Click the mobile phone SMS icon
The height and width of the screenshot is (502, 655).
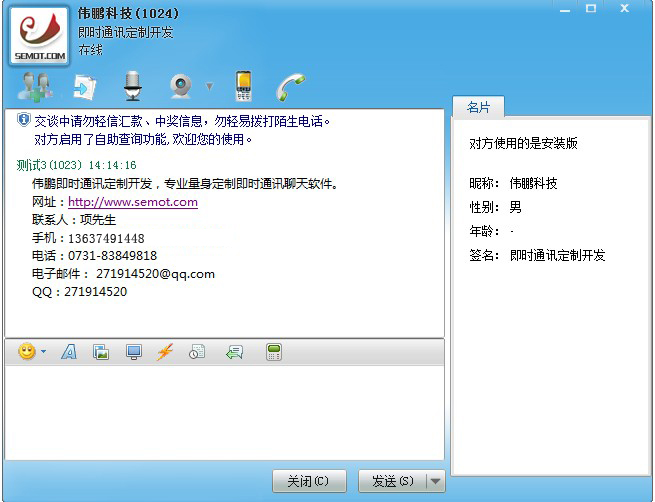[243, 86]
